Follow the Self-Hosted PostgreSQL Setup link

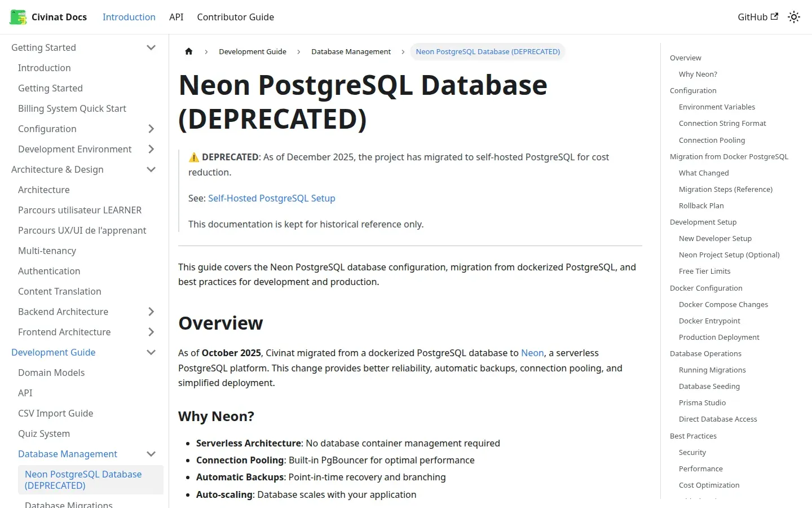272,198
